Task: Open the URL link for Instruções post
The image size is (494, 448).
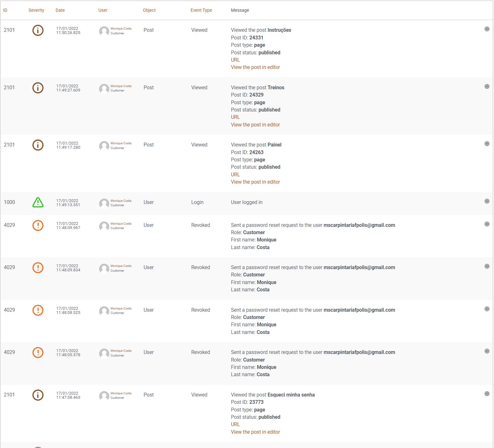Action: [235, 60]
